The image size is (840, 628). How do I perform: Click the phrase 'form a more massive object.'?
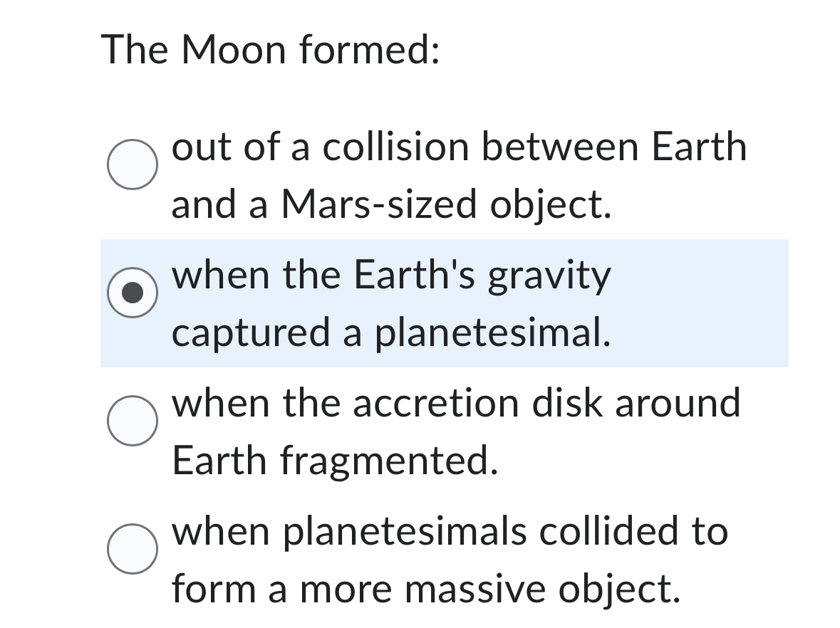[x=442, y=589]
